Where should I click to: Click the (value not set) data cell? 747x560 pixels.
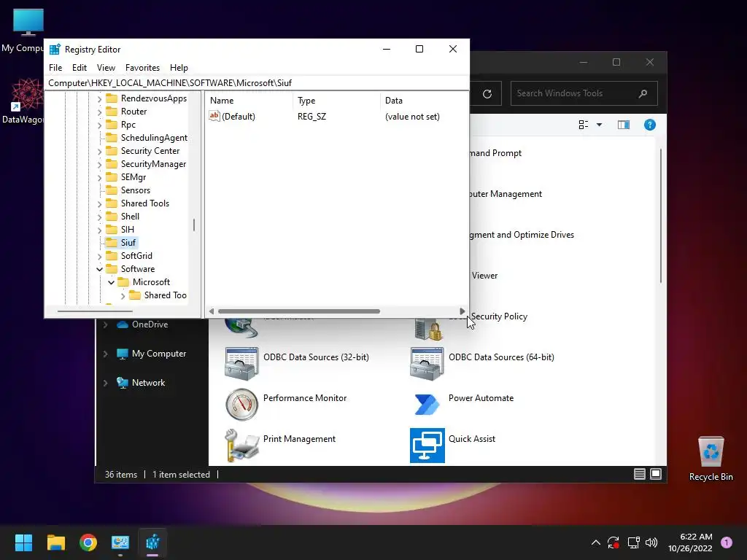[x=412, y=116]
